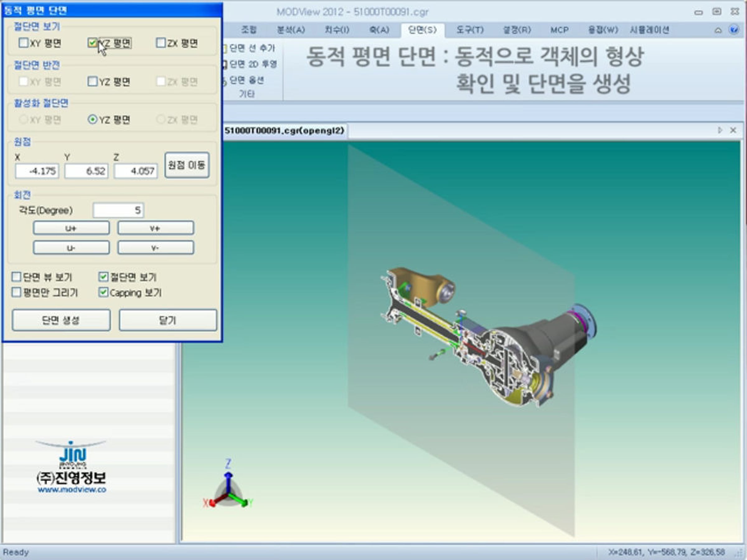Select the YZ 평면 active plane radio
747x560 pixels.
pos(92,119)
